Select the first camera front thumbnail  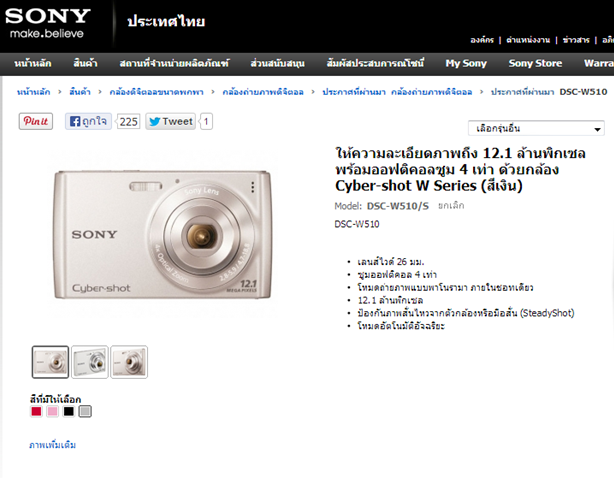pyautogui.click(x=51, y=362)
